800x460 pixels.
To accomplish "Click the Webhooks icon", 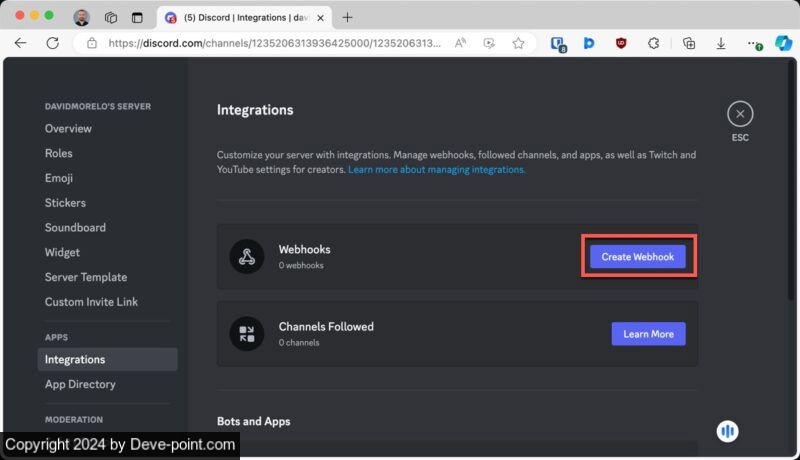I will tap(246, 257).
